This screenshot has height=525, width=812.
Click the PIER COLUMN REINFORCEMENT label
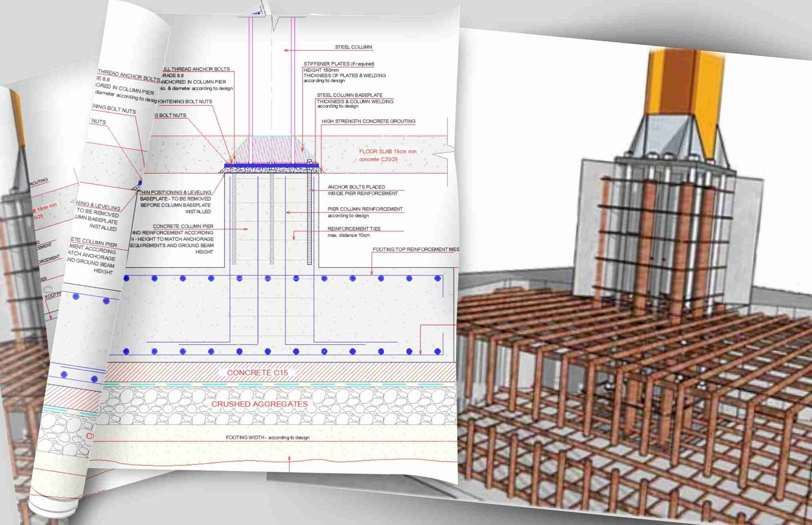[x=365, y=209]
